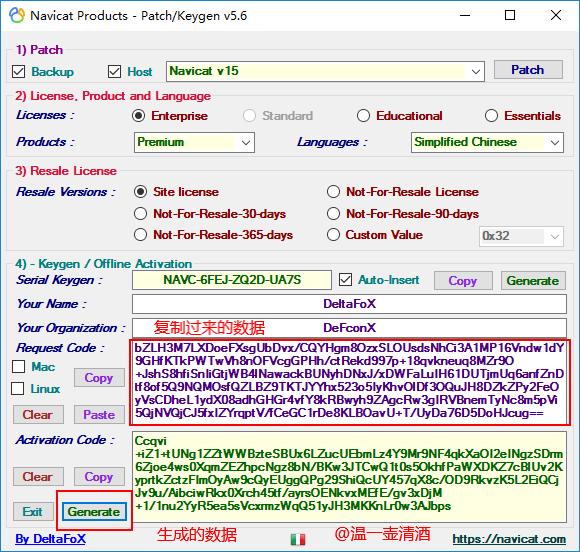580x552 pixels.
Task: Toggle the Auto-Insert checkbox
Action: 345,280
